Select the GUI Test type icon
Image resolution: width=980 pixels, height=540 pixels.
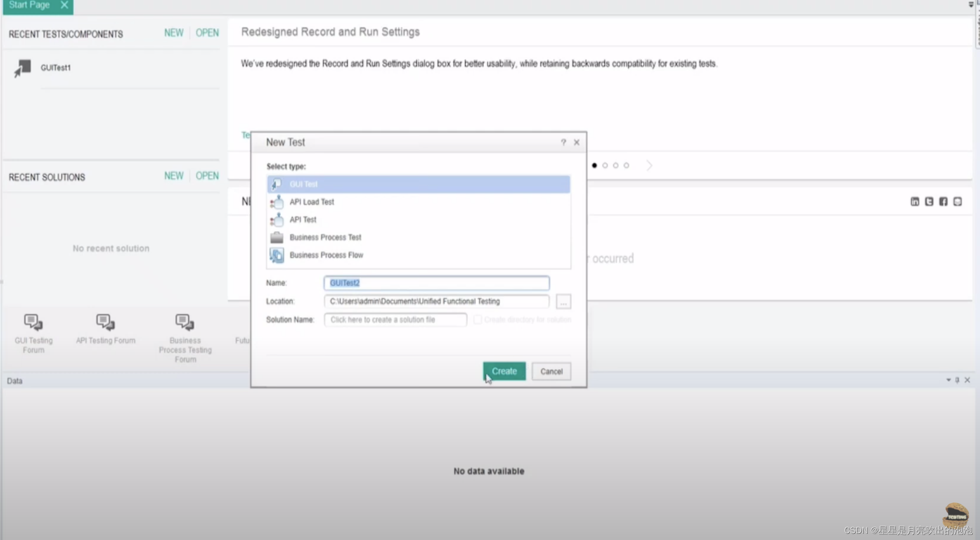pyautogui.click(x=277, y=184)
